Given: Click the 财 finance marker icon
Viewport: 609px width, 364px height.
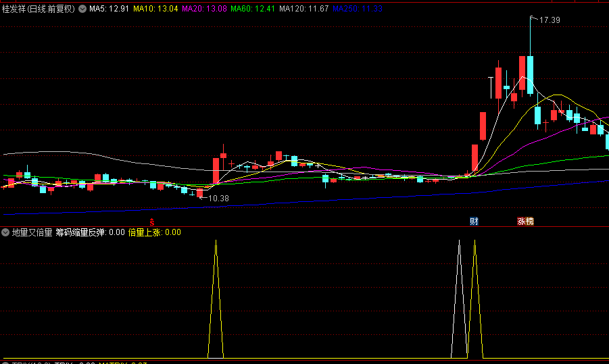Looking at the screenshot, I should [474, 222].
